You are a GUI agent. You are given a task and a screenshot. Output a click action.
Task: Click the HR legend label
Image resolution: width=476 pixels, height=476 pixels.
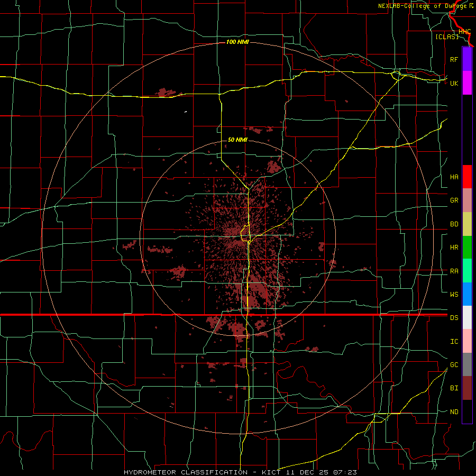454,248
